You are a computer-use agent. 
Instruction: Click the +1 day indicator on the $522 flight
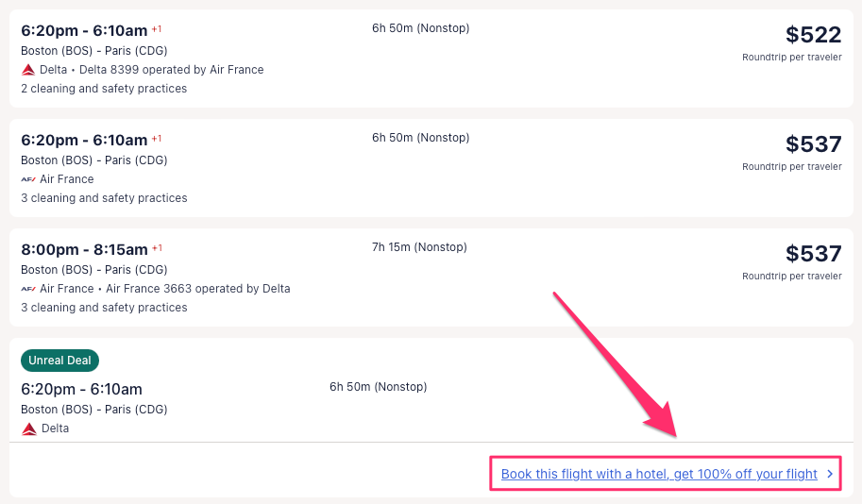pyautogui.click(x=157, y=29)
